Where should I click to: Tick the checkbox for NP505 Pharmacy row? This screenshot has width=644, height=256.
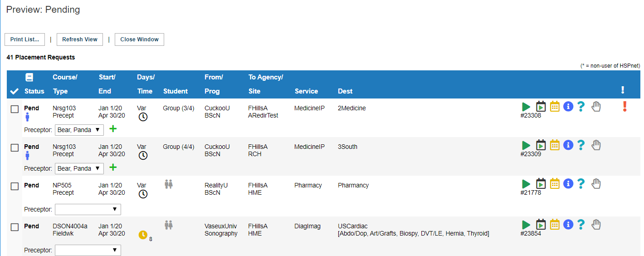15,186
